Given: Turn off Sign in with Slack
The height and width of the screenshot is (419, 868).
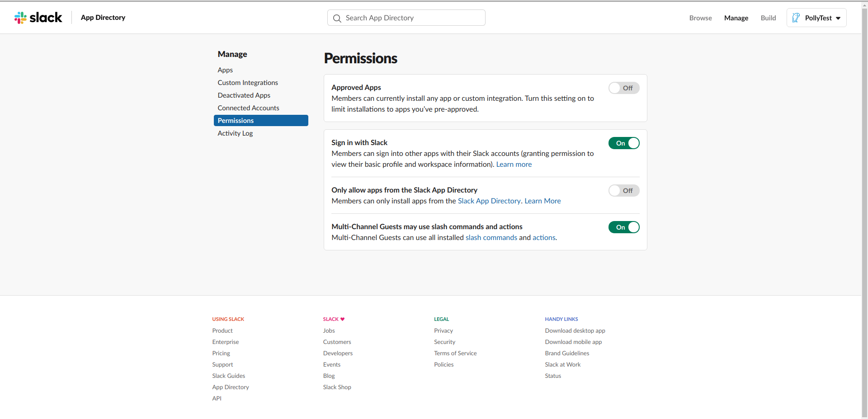Looking at the screenshot, I should click(624, 143).
